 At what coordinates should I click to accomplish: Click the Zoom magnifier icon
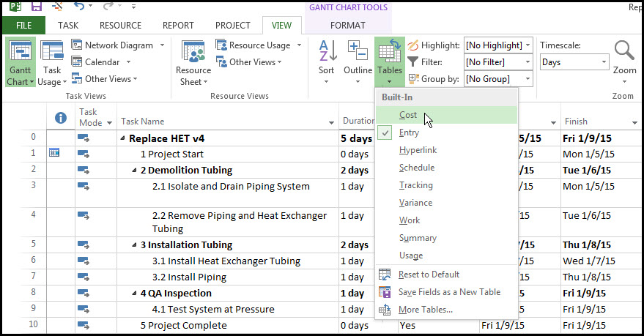[x=624, y=51]
